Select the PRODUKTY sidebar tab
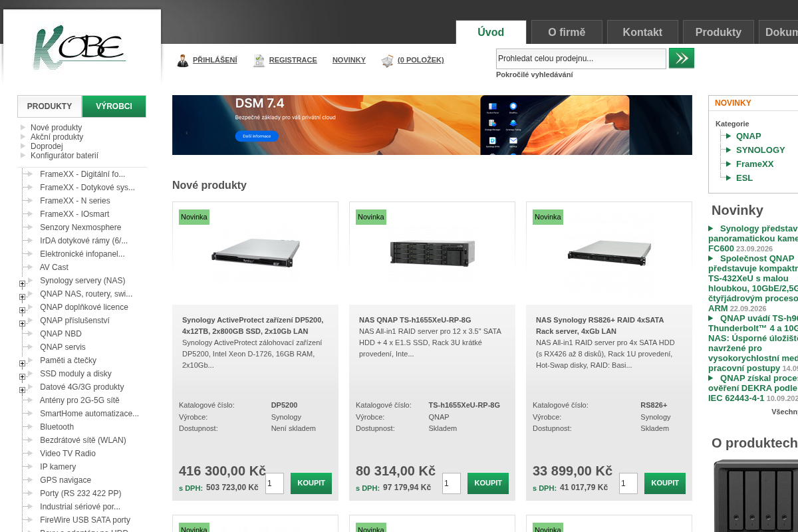Viewport: 798px width, 532px height. [x=49, y=106]
